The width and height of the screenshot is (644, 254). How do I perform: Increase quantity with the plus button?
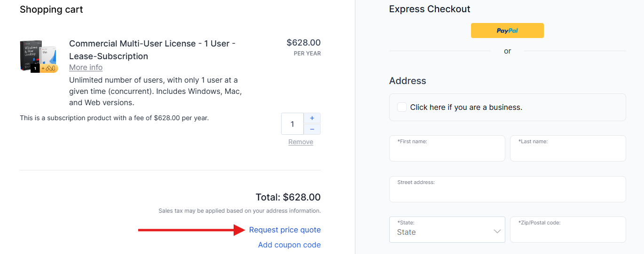pyautogui.click(x=312, y=118)
